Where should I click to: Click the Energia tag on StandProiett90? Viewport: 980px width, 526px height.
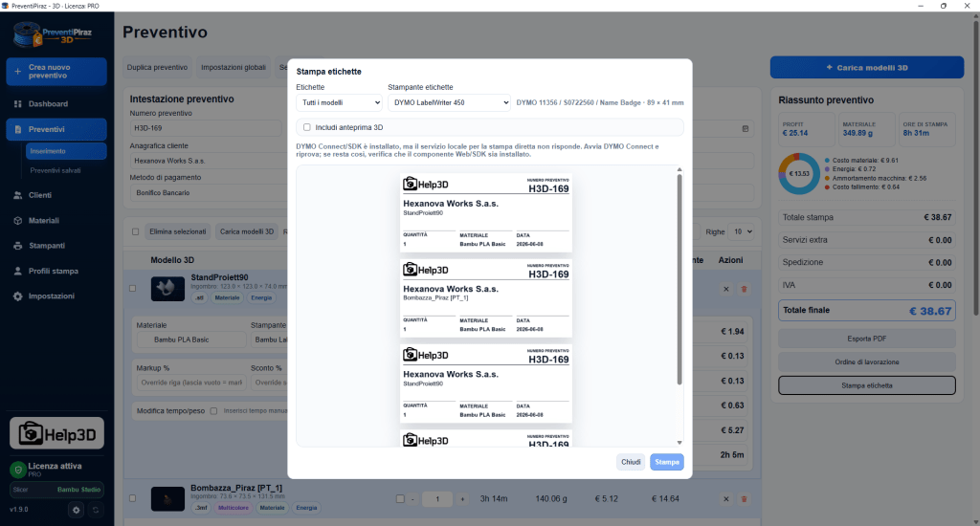pyautogui.click(x=261, y=298)
